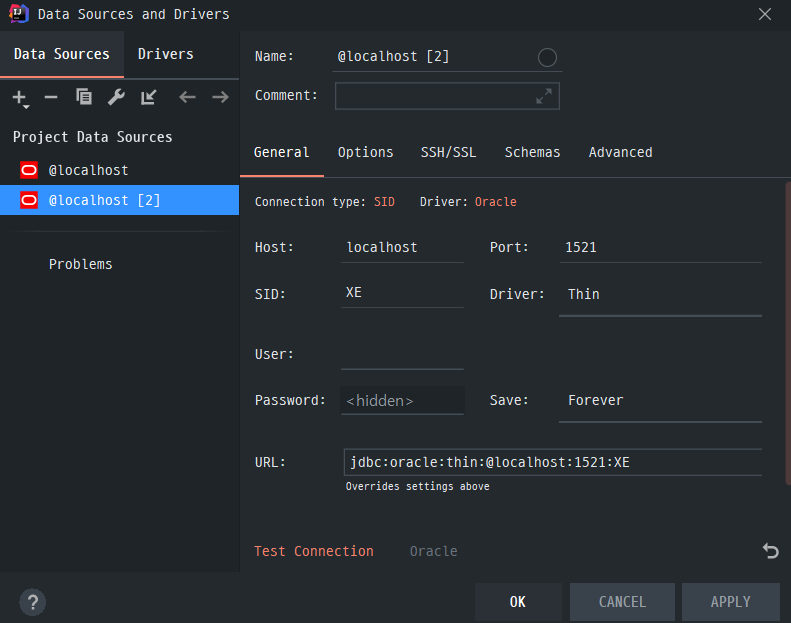Go back with left arrow icon
The height and width of the screenshot is (623, 791).
coord(187,97)
